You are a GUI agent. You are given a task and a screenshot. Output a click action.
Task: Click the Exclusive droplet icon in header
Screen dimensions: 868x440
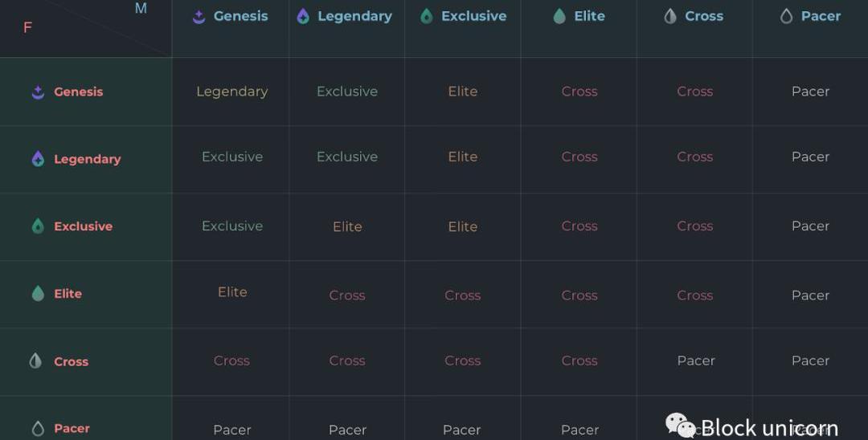click(x=426, y=16)
